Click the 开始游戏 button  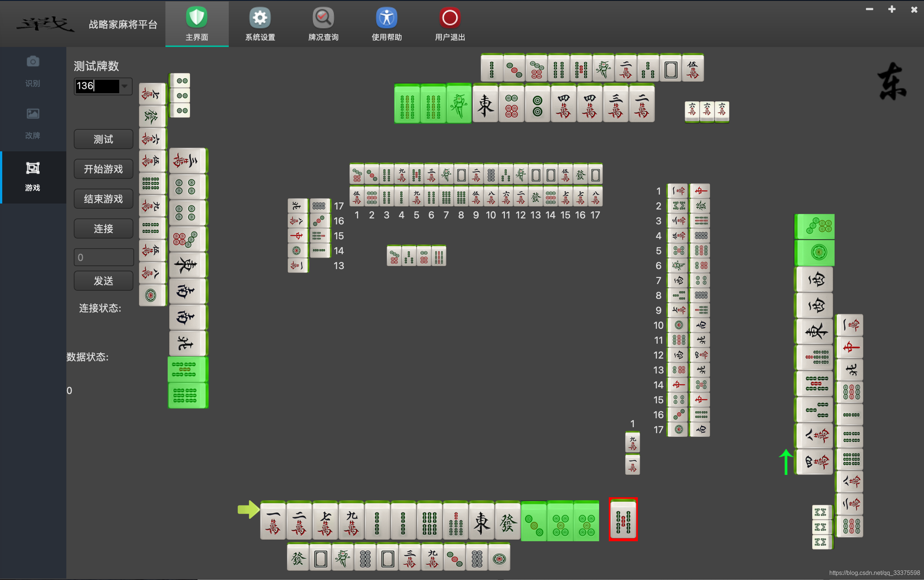tap(103, 169)
